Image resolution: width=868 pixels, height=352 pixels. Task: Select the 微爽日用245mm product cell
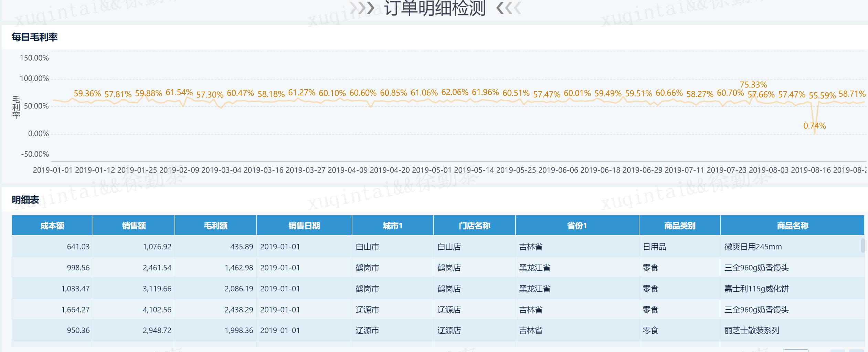pyautogui.click(x=753, y=247)
